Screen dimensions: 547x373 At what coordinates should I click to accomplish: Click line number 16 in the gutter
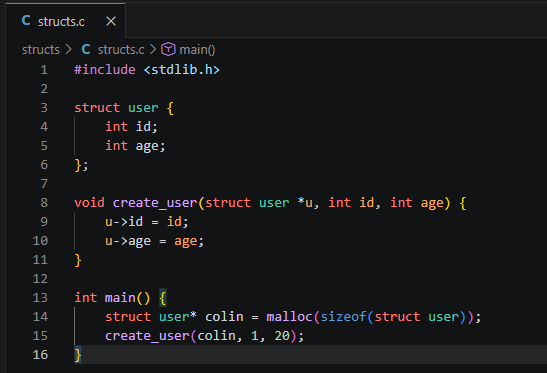[x=40, y=355]
